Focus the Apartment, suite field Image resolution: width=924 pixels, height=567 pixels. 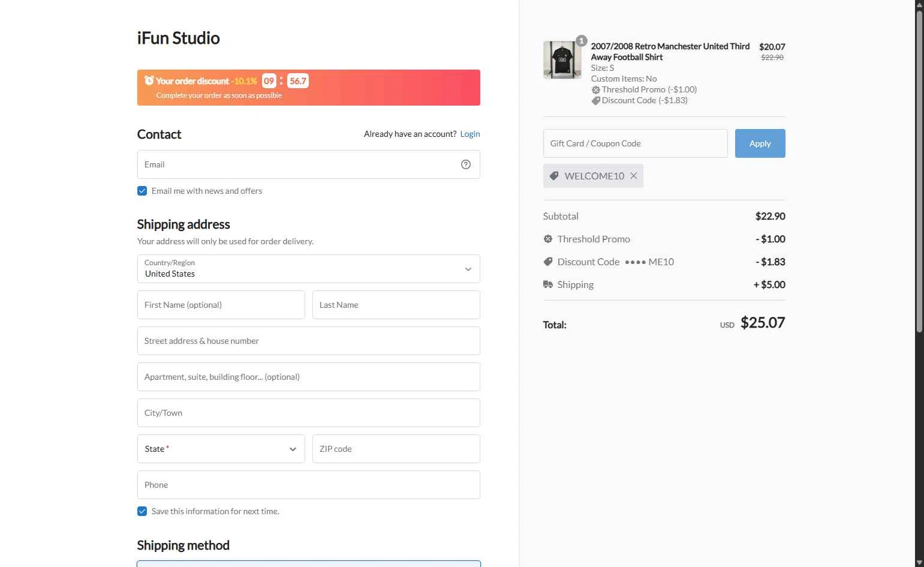point(309,377)
